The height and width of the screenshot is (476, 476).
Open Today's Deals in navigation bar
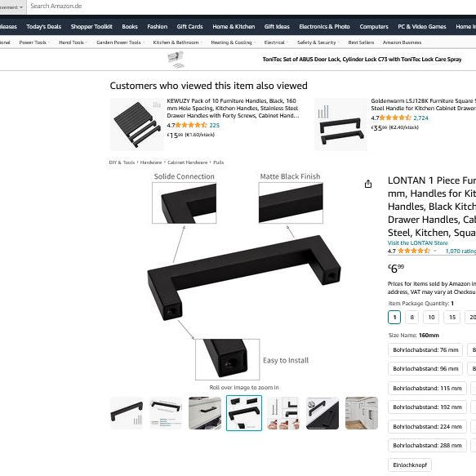pos(44,27)
